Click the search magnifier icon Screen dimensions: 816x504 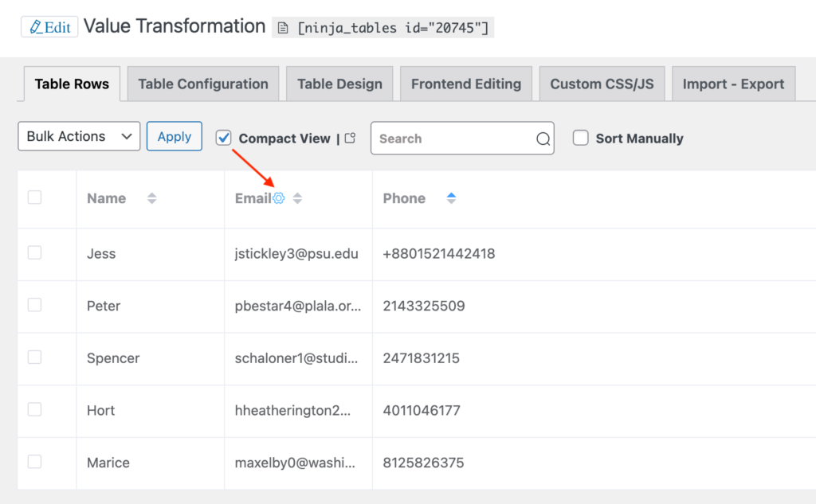point(543,139)
